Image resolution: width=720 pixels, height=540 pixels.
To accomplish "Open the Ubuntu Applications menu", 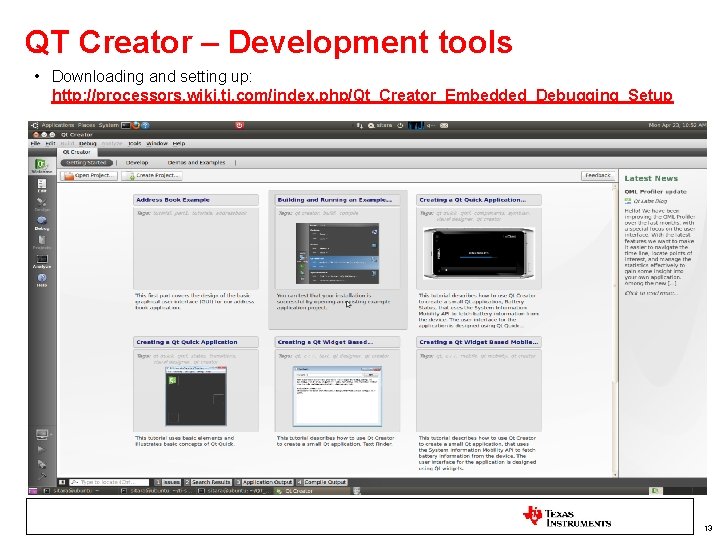I will 57,125.
